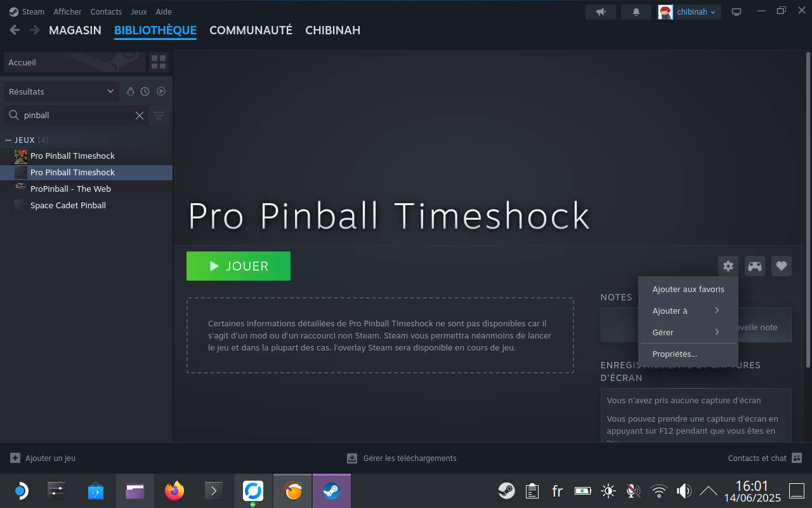Clear the pinball search text
812x508 pixels.
pos(140,116)
